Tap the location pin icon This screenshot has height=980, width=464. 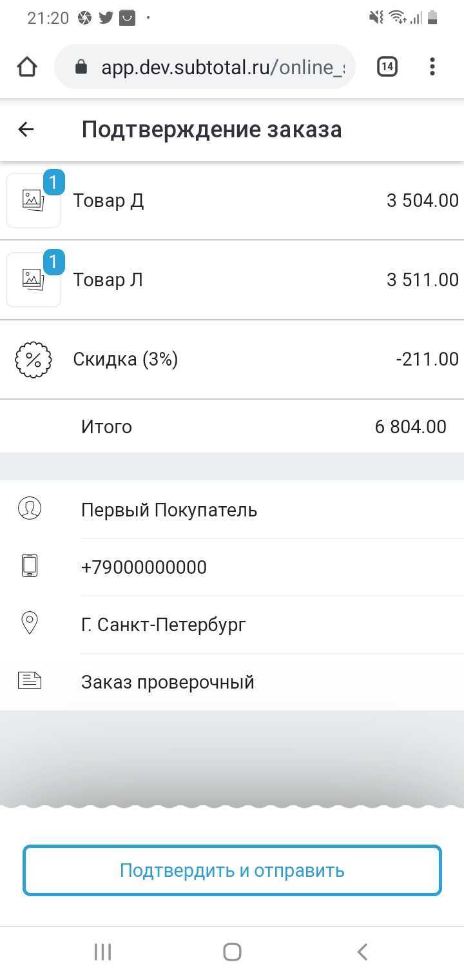(30, 623)
